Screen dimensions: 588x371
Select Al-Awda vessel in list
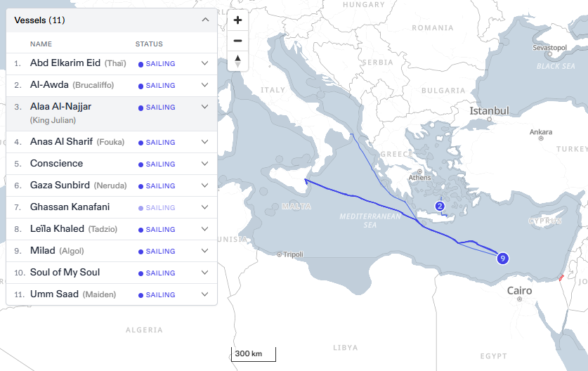49,85
